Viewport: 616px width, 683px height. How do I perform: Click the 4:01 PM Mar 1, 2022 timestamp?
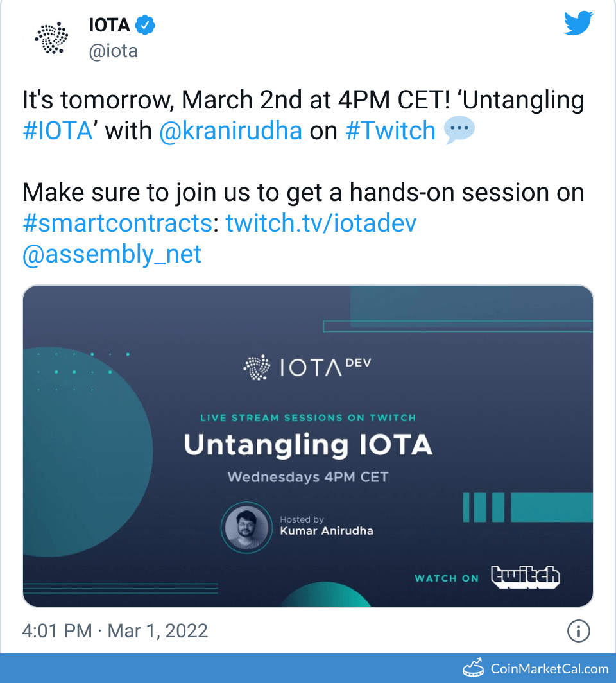(x=116, y=630)
